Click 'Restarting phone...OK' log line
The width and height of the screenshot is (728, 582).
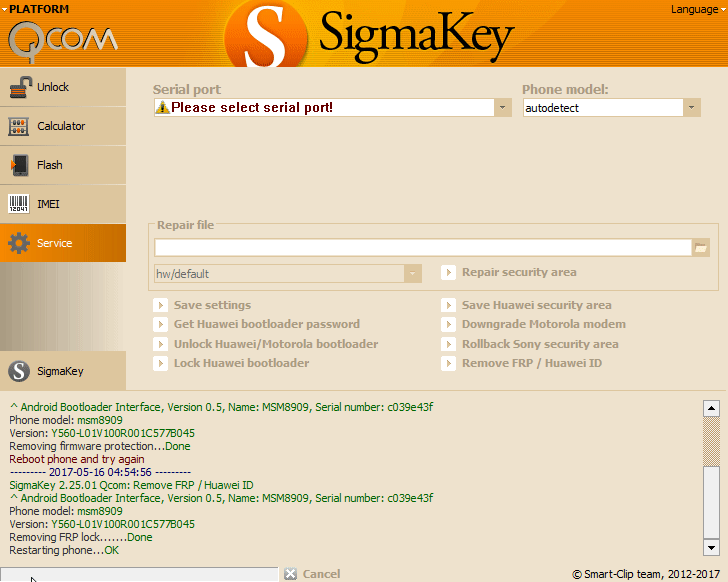pos(64,550)
